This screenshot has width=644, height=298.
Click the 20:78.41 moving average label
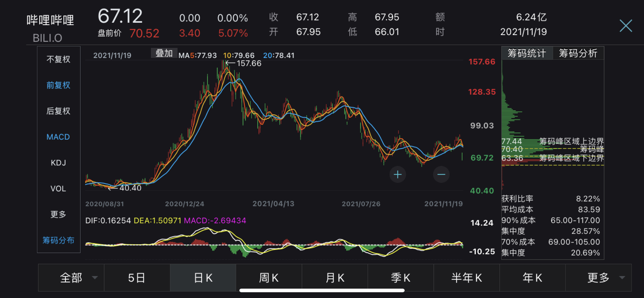point(279,55)
